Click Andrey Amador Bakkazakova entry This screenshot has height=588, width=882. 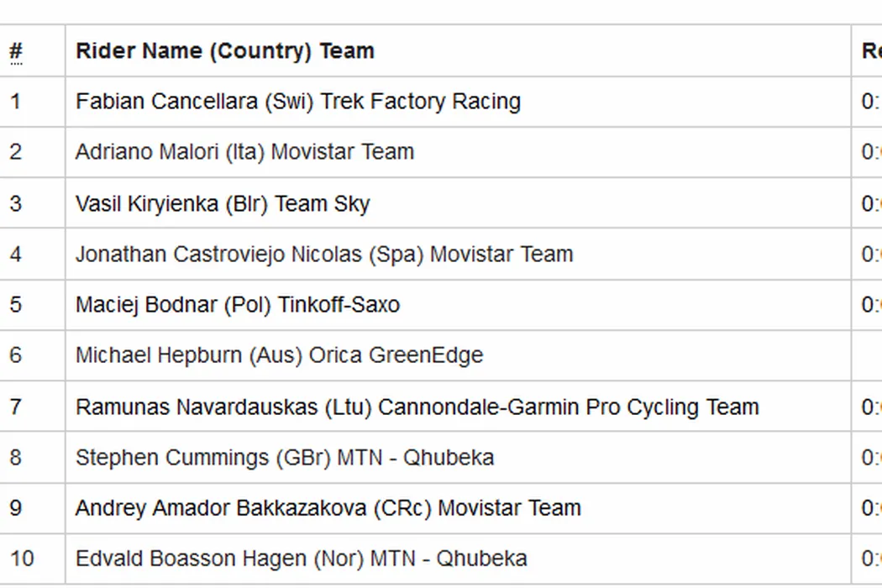point(328,508)
